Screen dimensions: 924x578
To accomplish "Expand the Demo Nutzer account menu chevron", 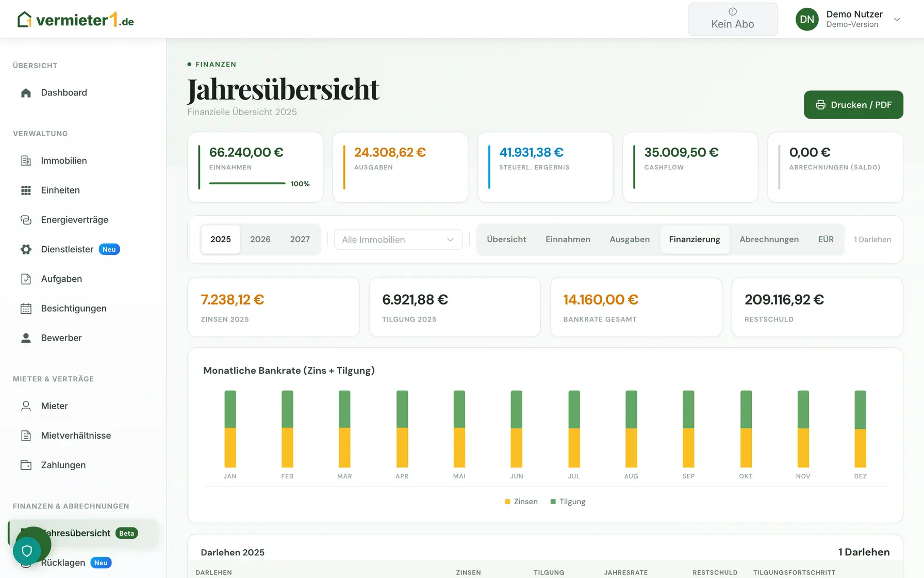I will (x=897, y=20).
